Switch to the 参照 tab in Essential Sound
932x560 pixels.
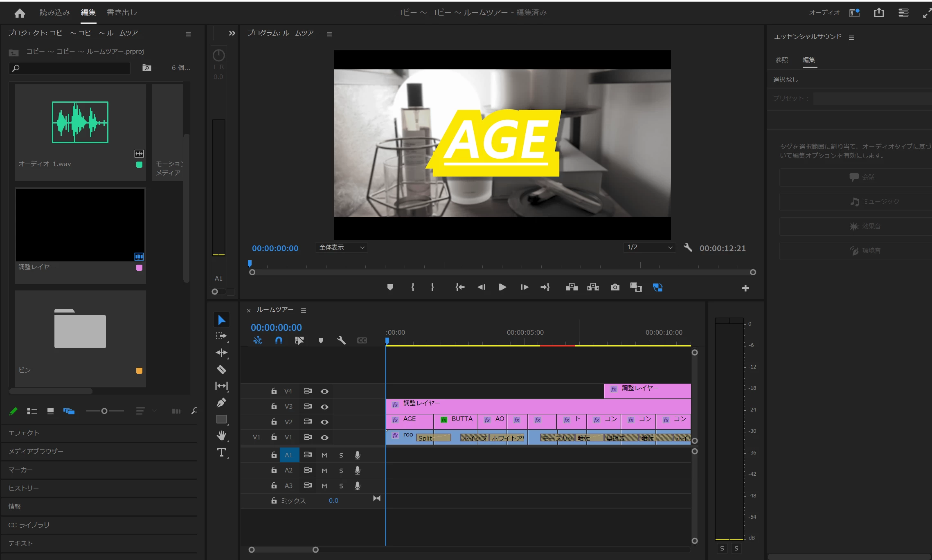click(x=781, y=60)
